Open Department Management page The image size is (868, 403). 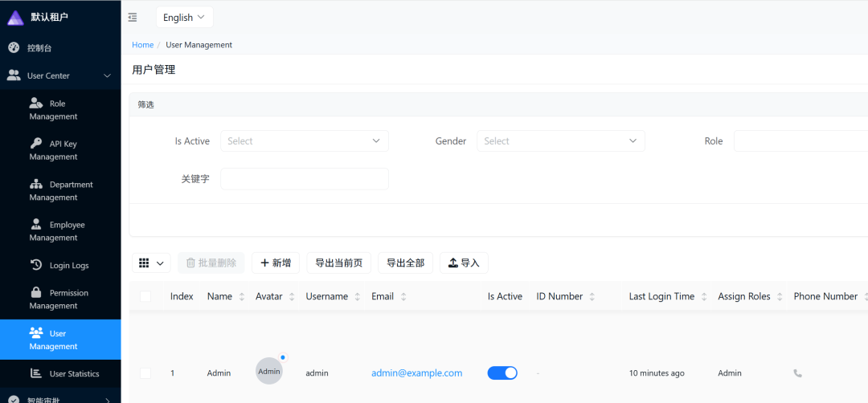(60, 191)
